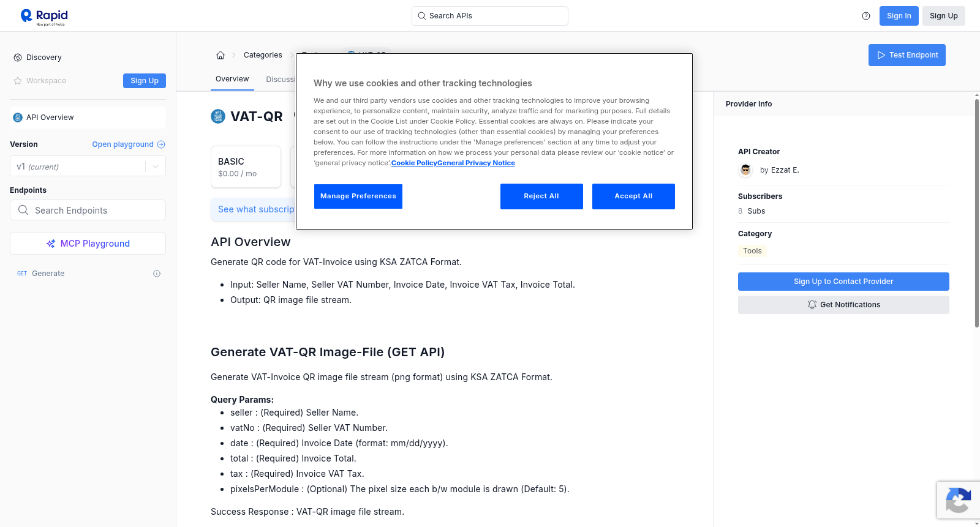Open the General Privacy Notice link
The height and width of the screenshot is (527, 980).
(476, 163)
